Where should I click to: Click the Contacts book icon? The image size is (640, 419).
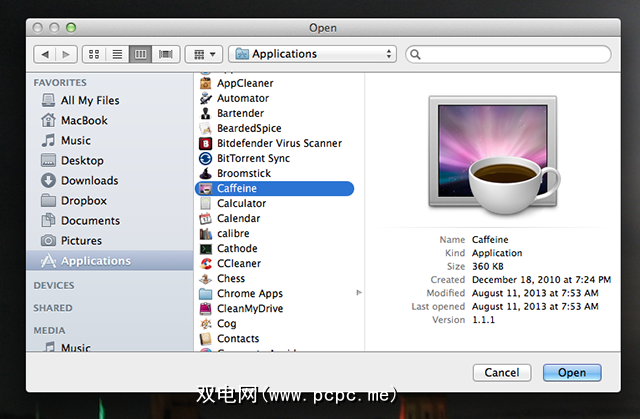pyautogui.click(x=205, y=339)
